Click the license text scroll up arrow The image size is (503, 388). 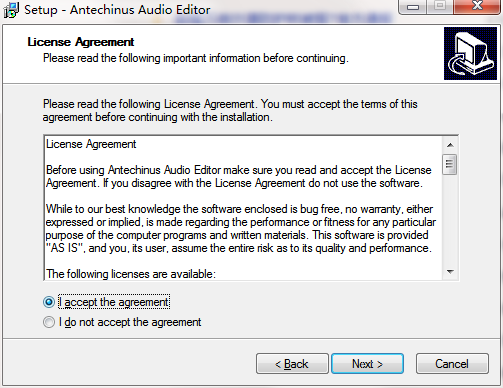(450, 145)
